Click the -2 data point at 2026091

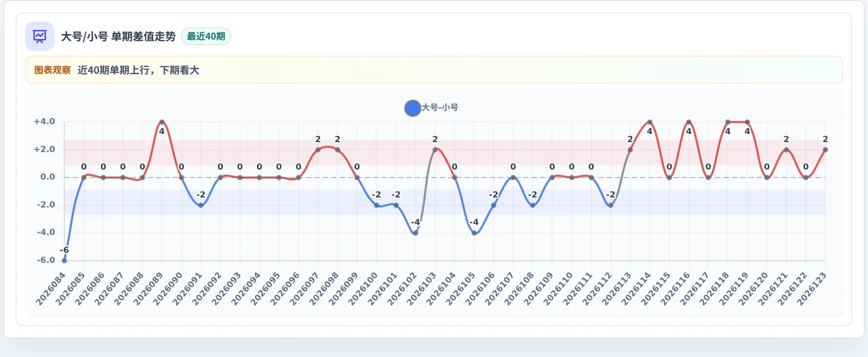click(201, 205)
